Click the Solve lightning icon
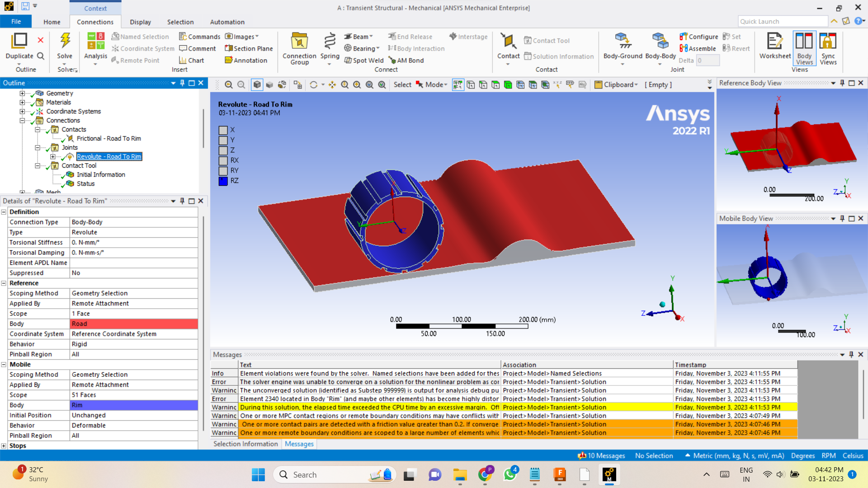 [x=65, y=41]
